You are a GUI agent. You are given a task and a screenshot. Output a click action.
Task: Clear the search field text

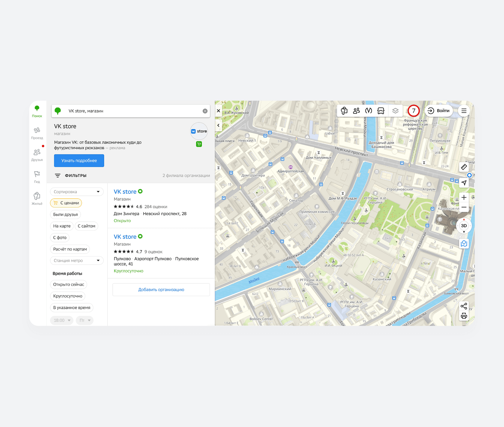[205, 111]
